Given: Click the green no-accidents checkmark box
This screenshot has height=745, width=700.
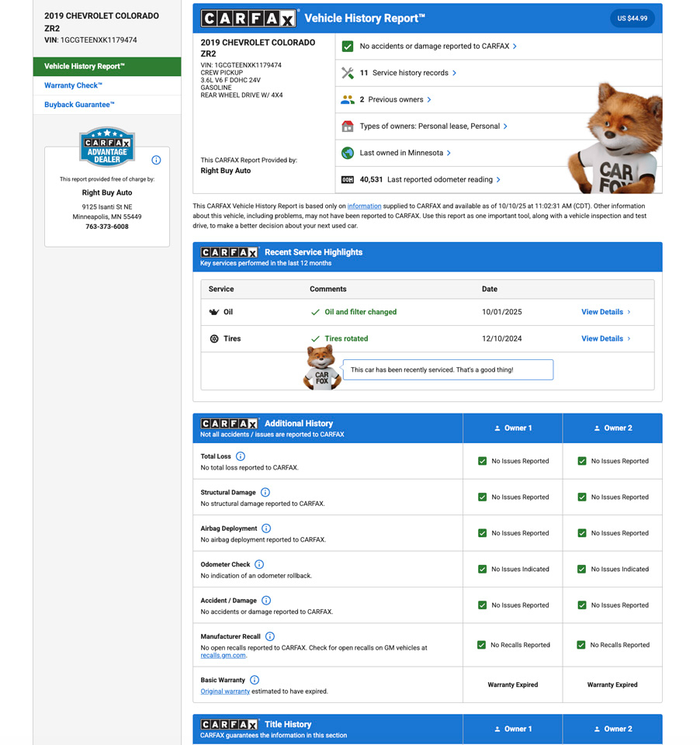Looking at the screenshot, I should pyautogui.click(x=348, y=47).
